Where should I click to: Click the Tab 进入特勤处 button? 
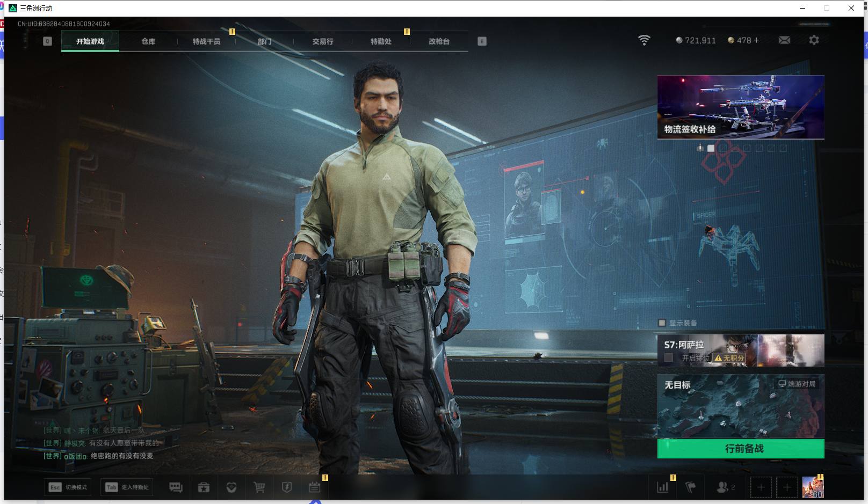[x=127, y=487]
